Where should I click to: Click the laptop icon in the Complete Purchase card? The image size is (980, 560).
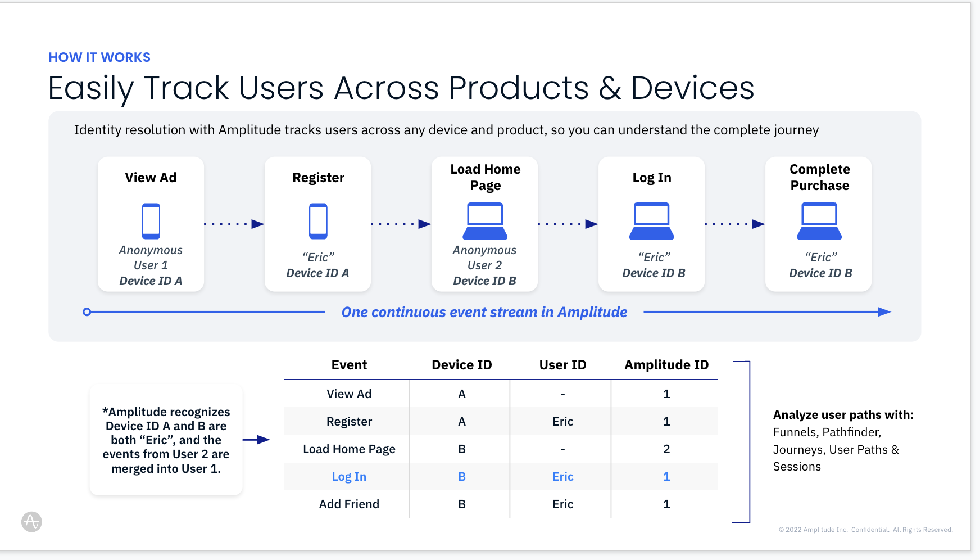point(819,221)
